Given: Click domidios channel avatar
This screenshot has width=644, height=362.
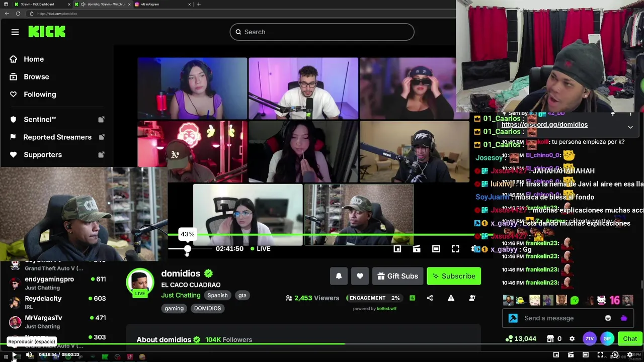Looking at the screenshot, I should pyautogui.click(x=140, y=283).
